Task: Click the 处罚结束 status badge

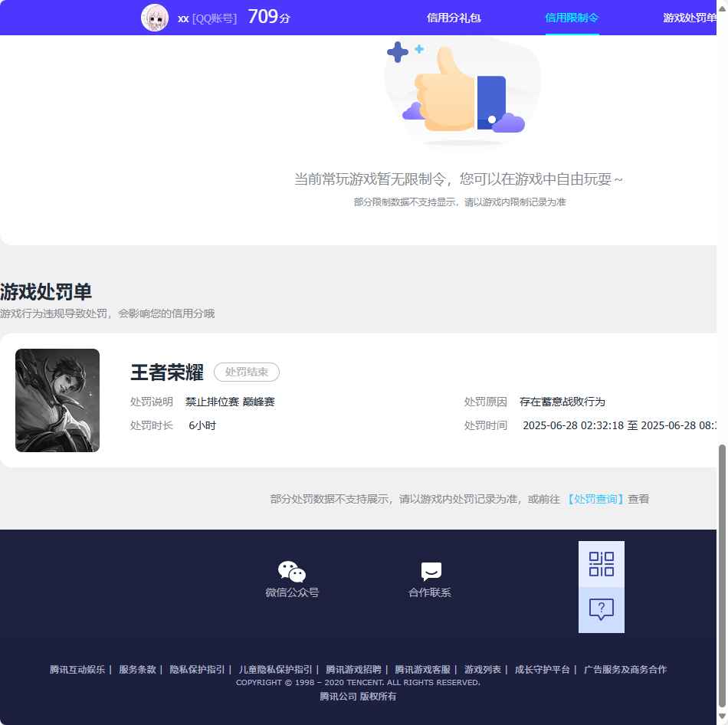Action: [247, 372]
